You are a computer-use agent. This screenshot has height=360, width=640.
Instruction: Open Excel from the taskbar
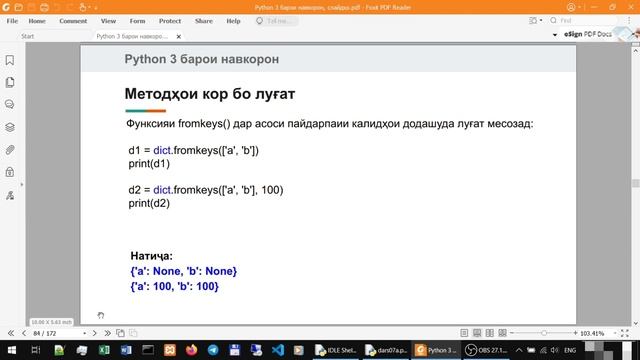pyautogui.click(x=104, y=350)
